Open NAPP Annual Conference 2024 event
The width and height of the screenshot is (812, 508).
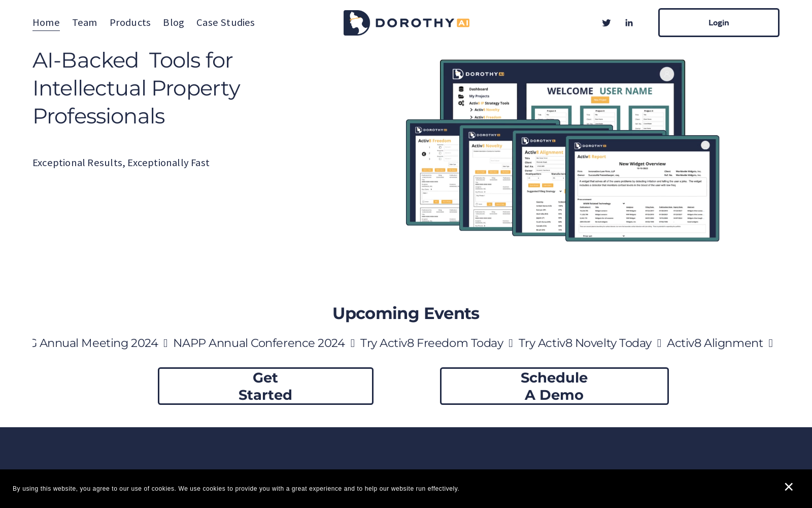point(259,343)
